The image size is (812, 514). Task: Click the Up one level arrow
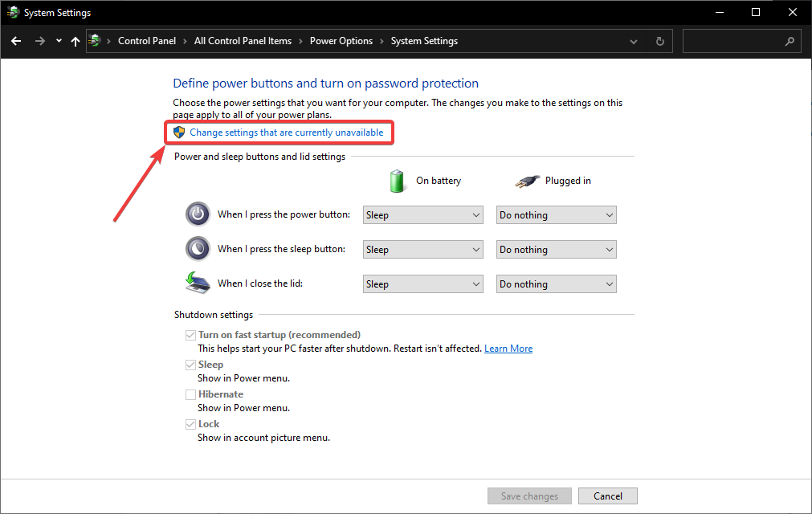coord(75,41)
